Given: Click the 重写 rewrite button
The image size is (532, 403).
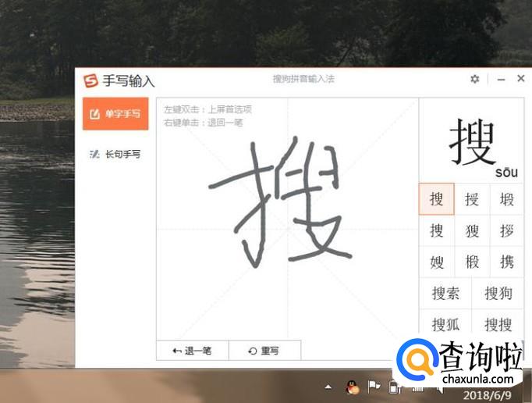Looking at the screenshot, I should 265,351.
